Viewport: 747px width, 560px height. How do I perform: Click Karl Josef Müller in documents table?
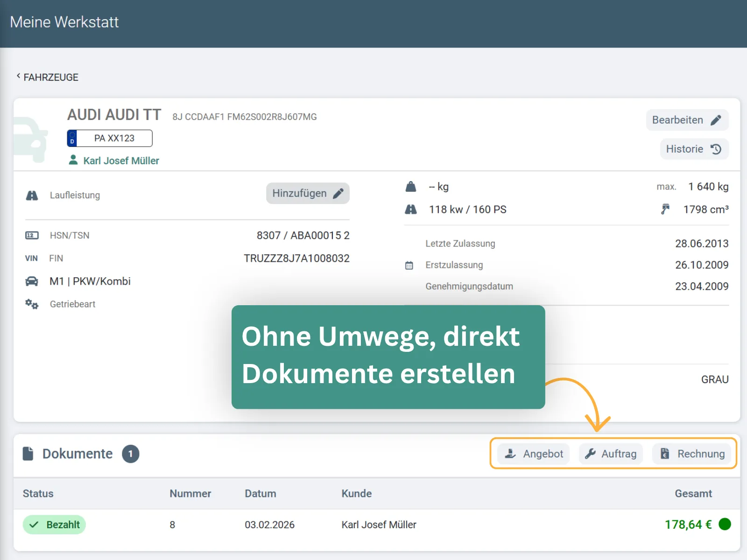click(379, 525)
